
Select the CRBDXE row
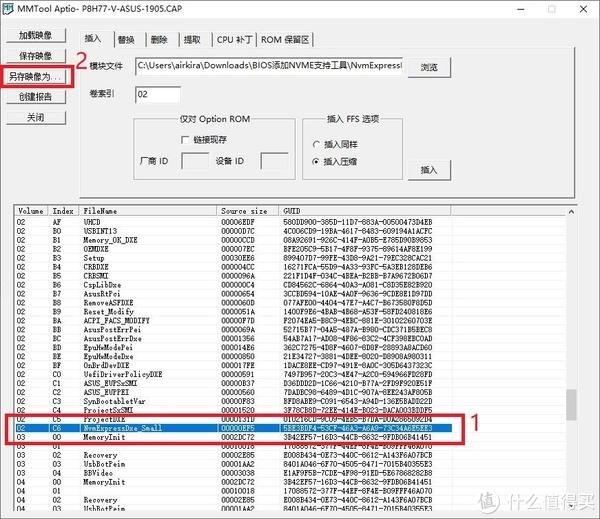[x=233, y=267]
